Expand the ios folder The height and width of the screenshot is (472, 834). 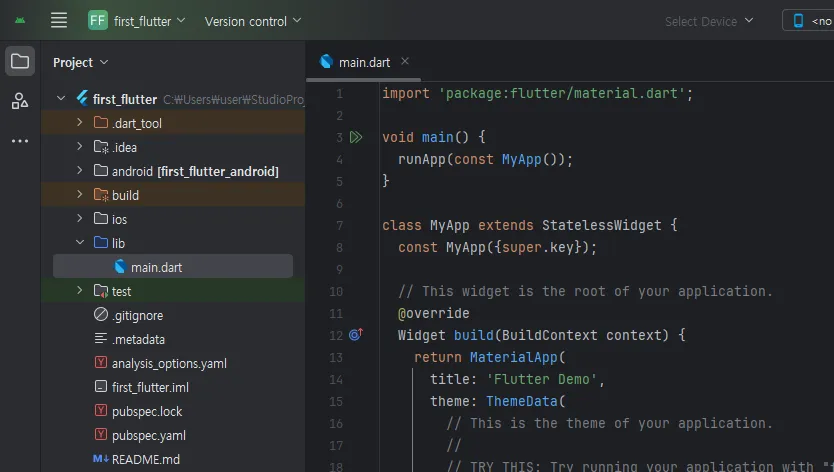[79, 218]
